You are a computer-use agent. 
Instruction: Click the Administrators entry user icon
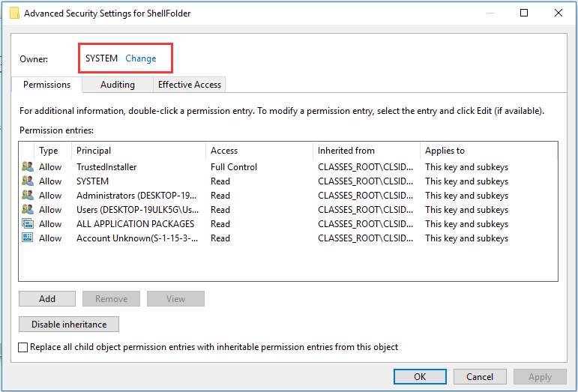click(28, 196)
